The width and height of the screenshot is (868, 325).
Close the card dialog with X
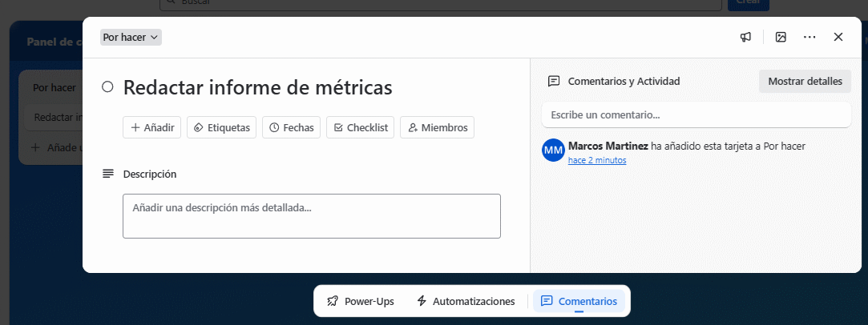tap(838, 37)
